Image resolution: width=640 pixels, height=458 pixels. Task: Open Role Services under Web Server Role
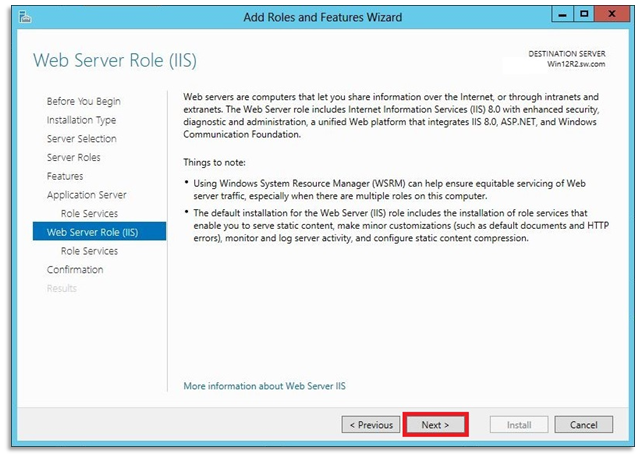pos(89,251)
